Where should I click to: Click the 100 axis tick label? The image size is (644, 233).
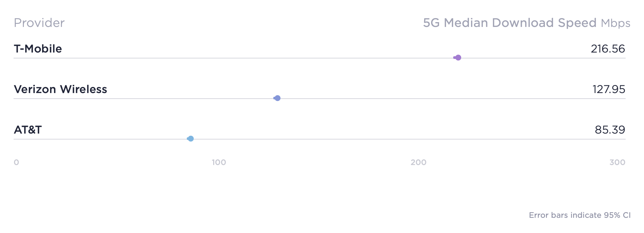(219, 162)
